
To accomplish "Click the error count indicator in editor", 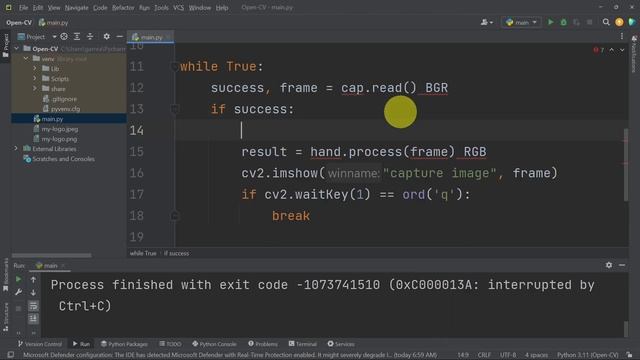I will [599, 50].
